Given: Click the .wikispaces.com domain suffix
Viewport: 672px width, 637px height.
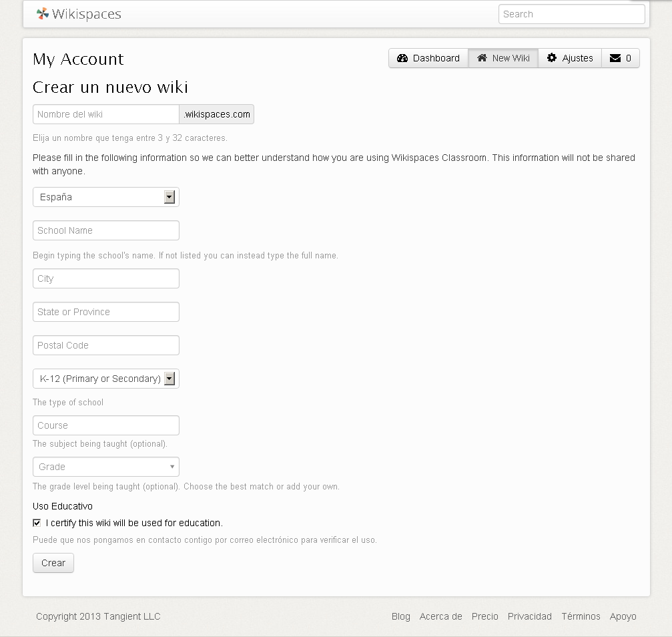Looking at the screenshot, I should pyautogui.click(x=216, y=114).
